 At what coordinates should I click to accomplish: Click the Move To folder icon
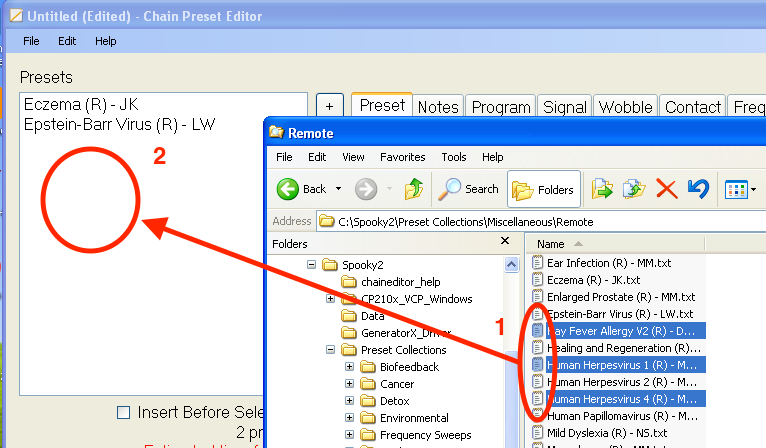pyautogui.click(x=602, y=189)
